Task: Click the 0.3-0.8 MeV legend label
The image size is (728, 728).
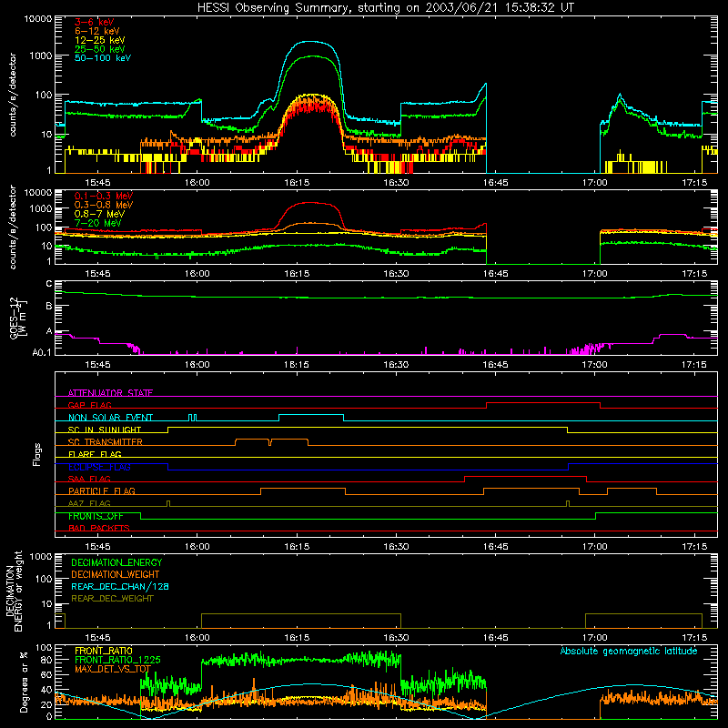Action: pyautogui.click(x=104, y=205)
